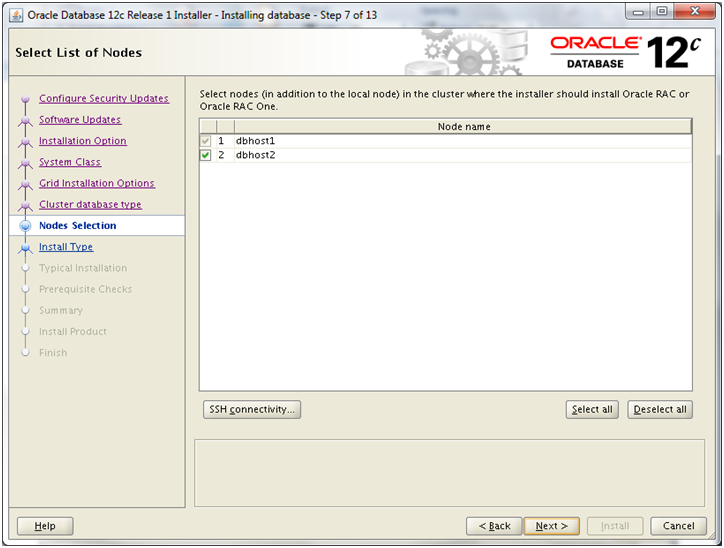The height and width of the screenshot is (548, 724).
Task: Maximize the installer window
Action: click(x=662, y=12)
